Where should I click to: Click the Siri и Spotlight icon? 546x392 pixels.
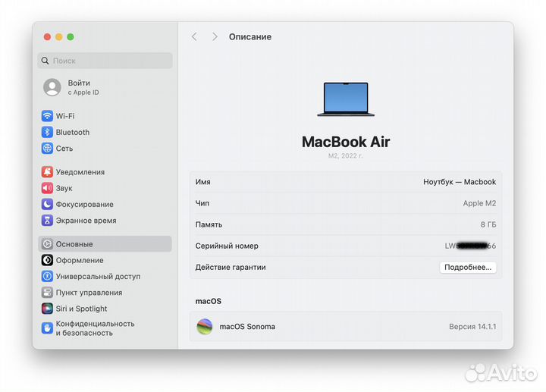47,309
